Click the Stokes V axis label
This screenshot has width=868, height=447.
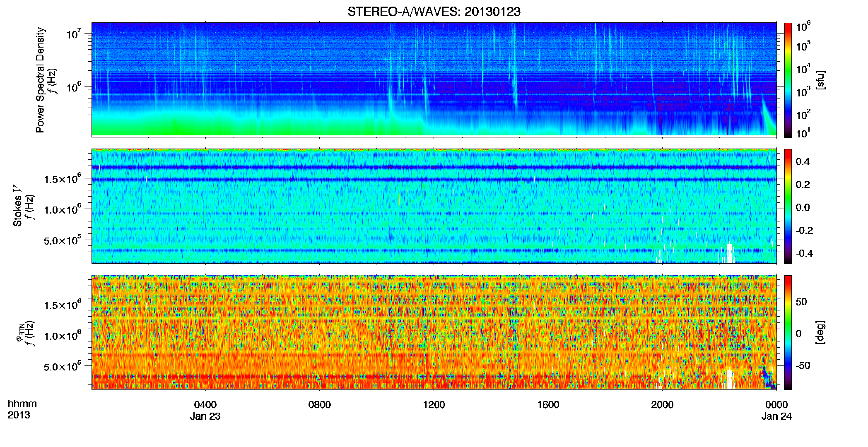point(18,206)
